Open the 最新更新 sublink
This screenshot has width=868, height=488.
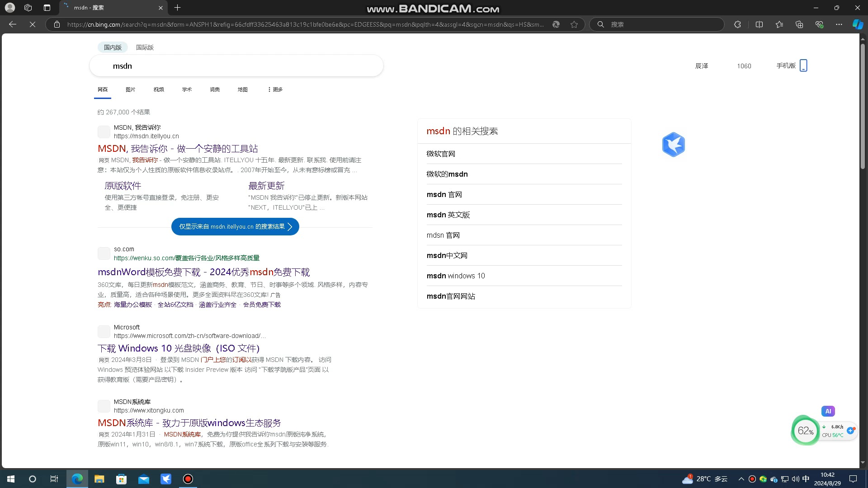click(x=266, y=186)
